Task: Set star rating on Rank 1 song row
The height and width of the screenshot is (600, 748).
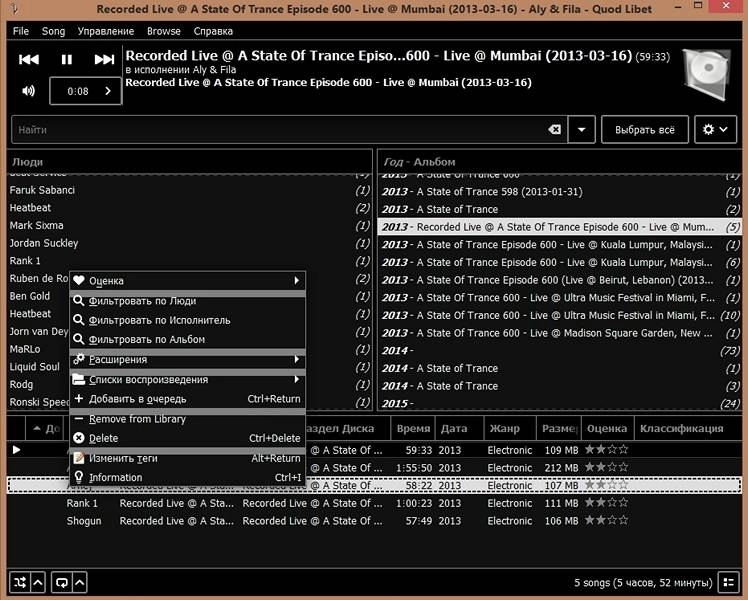Action: pyautogui.click(x=606, y=502)
